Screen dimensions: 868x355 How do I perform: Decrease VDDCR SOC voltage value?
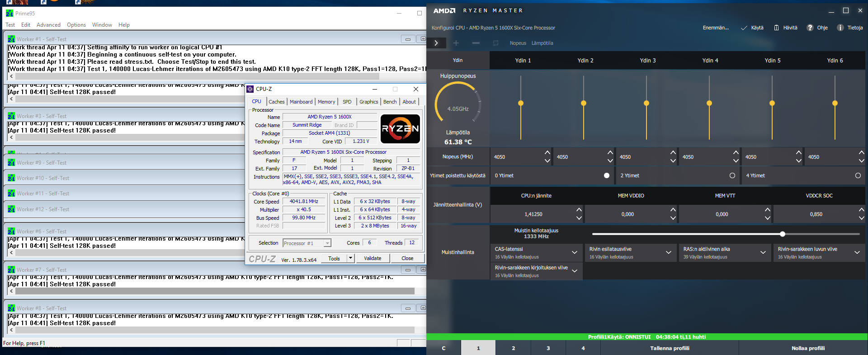click(862, 218)
